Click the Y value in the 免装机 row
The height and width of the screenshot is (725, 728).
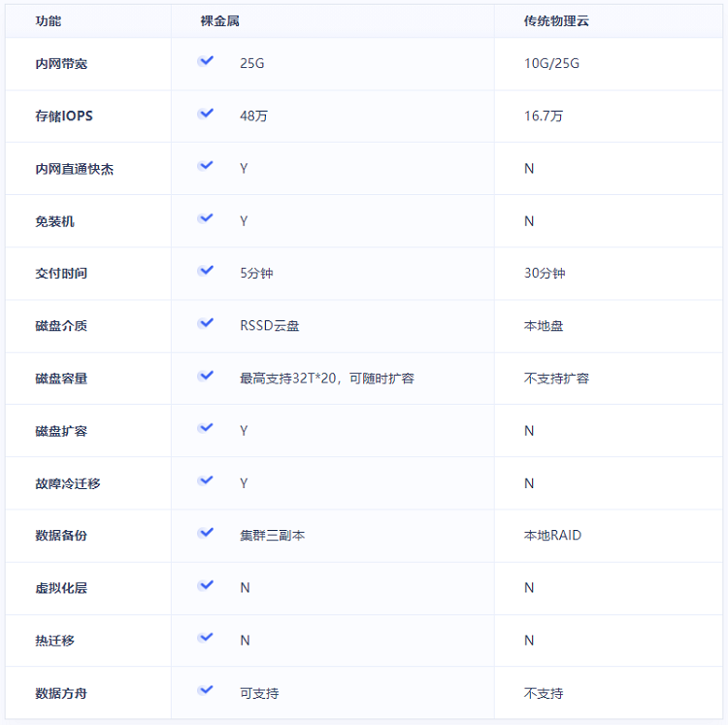coord(244,221)
